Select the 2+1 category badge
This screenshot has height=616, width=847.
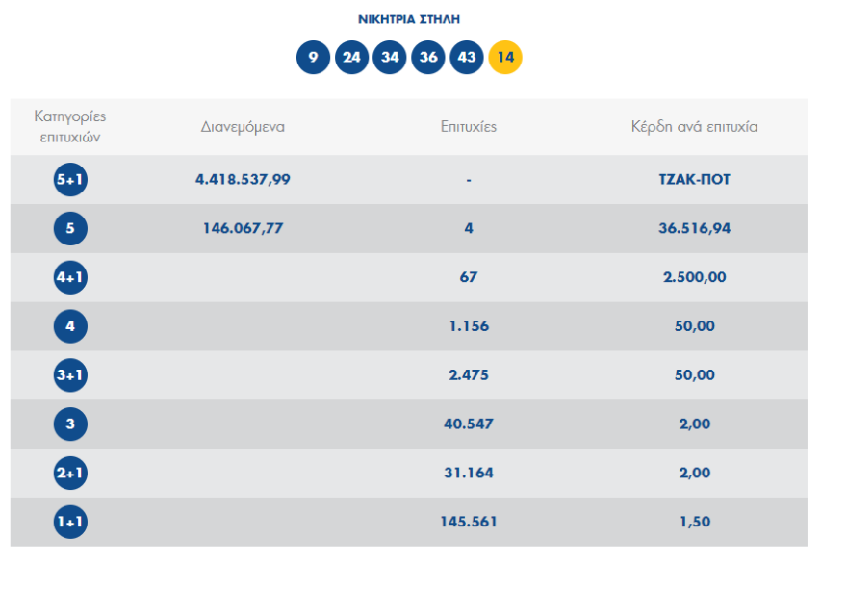pyautogui.click(x=70, y=473)
